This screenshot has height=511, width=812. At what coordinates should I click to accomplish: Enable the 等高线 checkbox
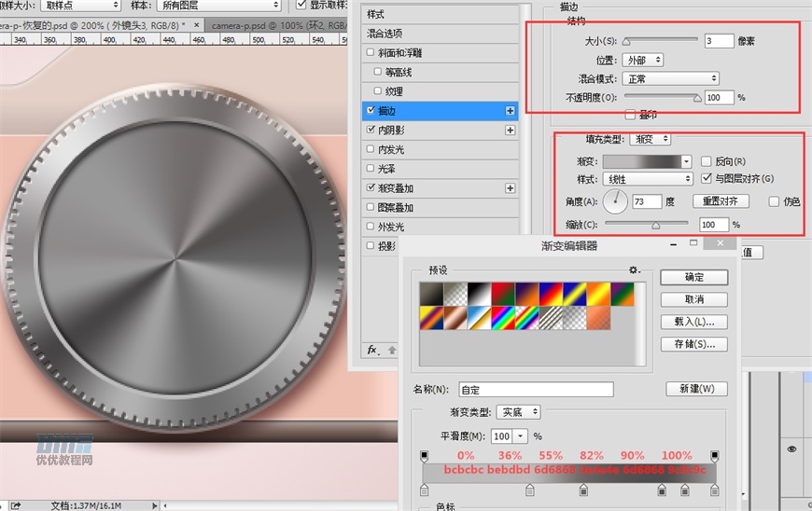tap(377, 72)
